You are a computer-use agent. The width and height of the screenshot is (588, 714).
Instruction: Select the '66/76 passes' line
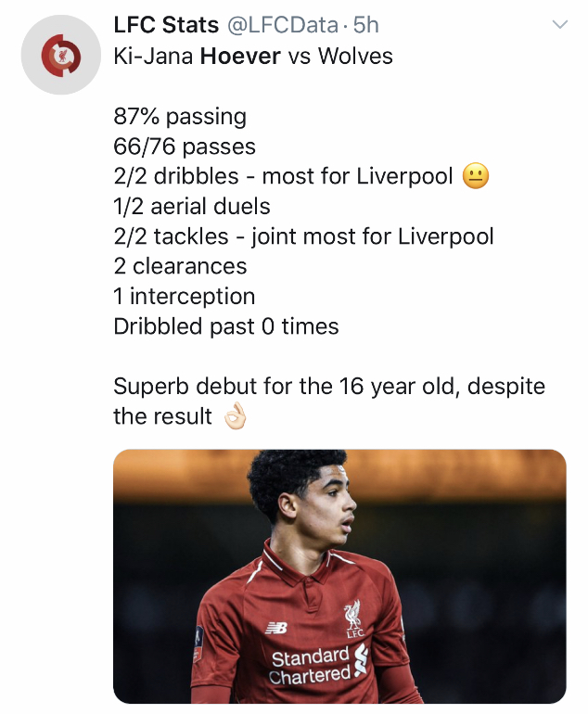pos(185,147)
